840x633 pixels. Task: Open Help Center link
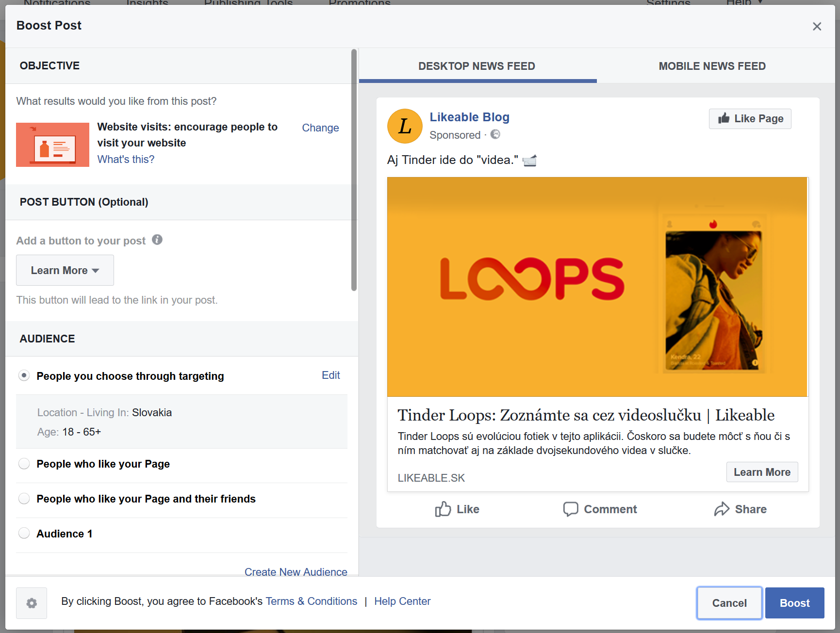tap(402, 601)
